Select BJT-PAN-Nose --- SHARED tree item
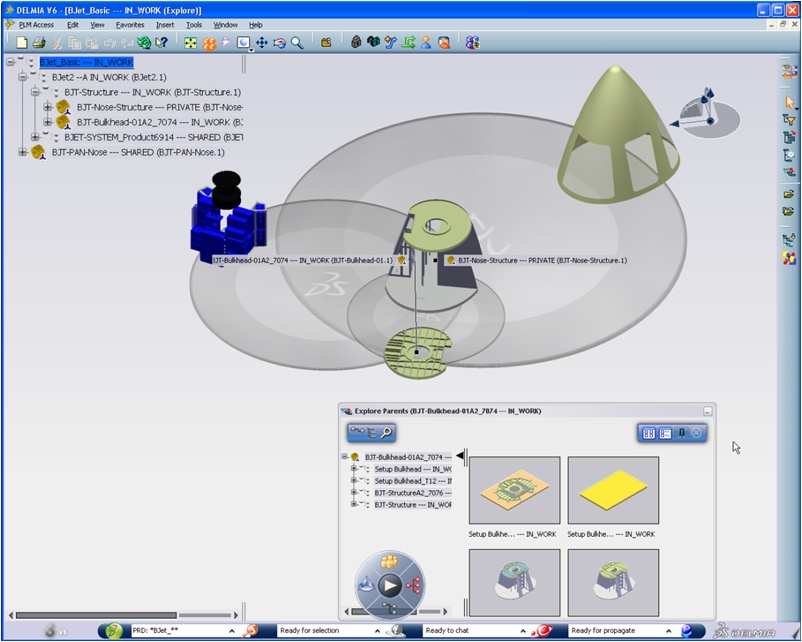 [138, 152]
